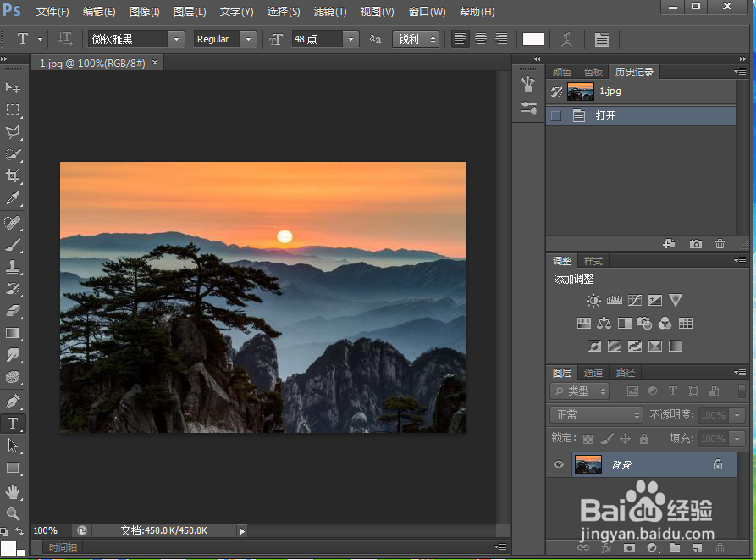Select the Crop tool
The image size is (756, 560).
click(13, 176)
